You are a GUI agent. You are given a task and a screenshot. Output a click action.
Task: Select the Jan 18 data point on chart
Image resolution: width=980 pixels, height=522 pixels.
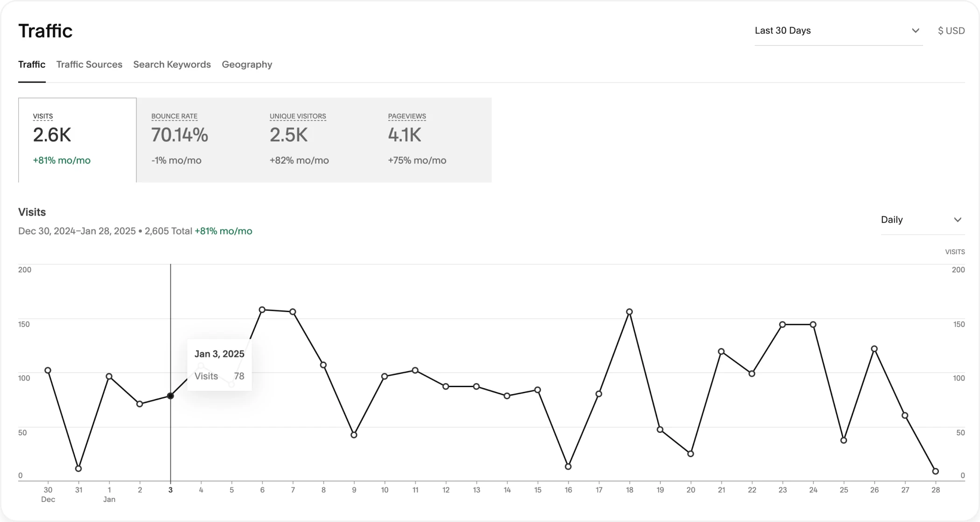click(630, 312)
